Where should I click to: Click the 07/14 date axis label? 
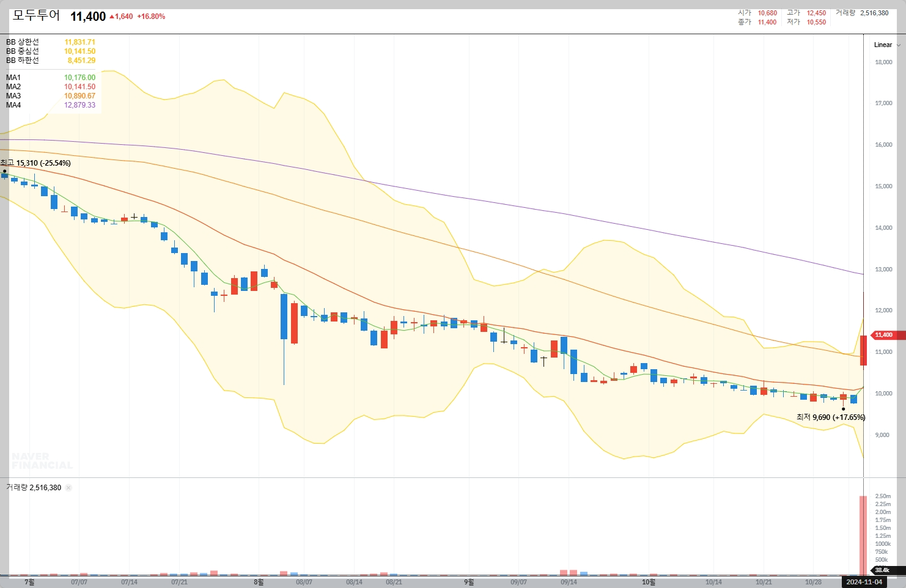tap(129, 582)
